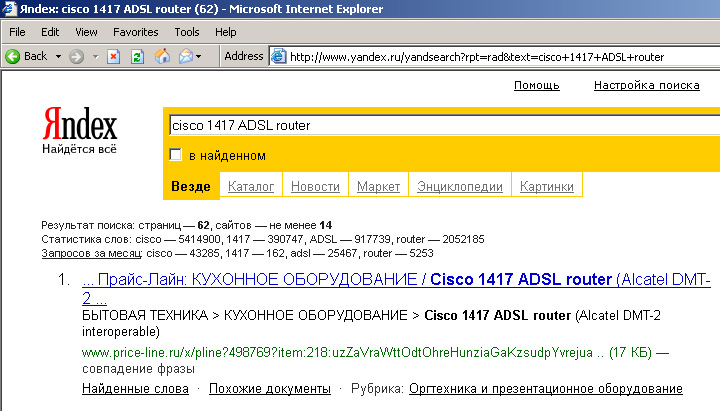The image size is (720, 411).
Task: Click the Forward arrow button
Action: [x=77, y=56]
